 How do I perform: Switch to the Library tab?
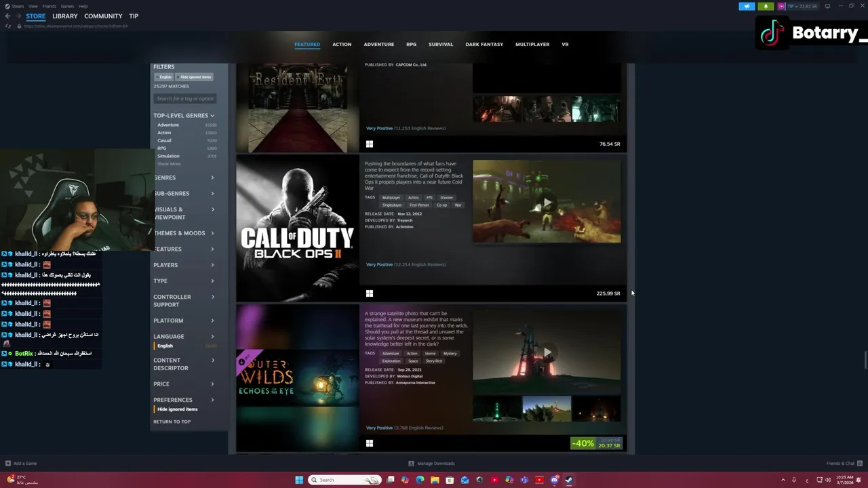point(65,16)
